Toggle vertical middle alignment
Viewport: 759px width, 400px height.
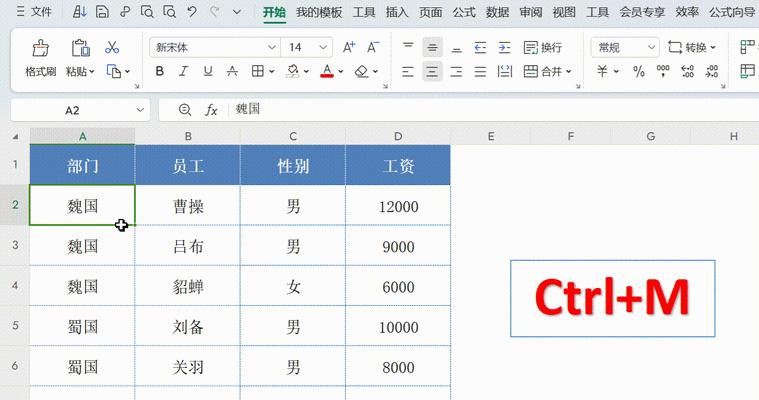coord(432,47)
